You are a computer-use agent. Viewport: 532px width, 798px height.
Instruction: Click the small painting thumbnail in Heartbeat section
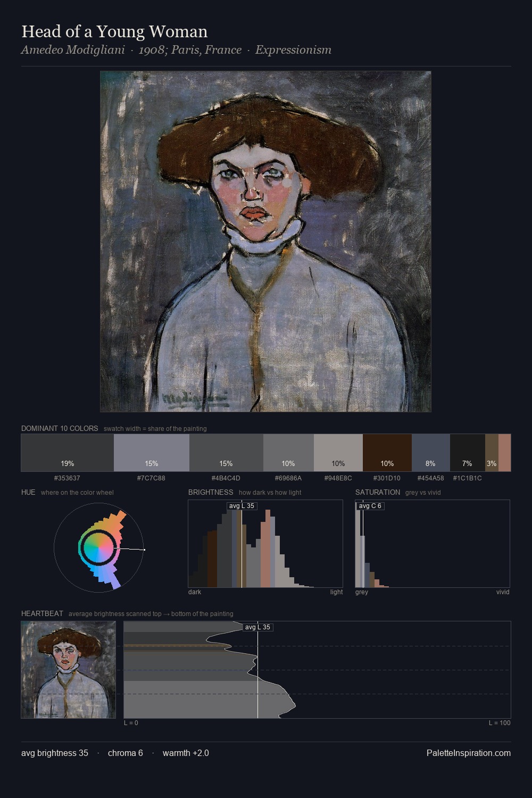tap(68, 670)
